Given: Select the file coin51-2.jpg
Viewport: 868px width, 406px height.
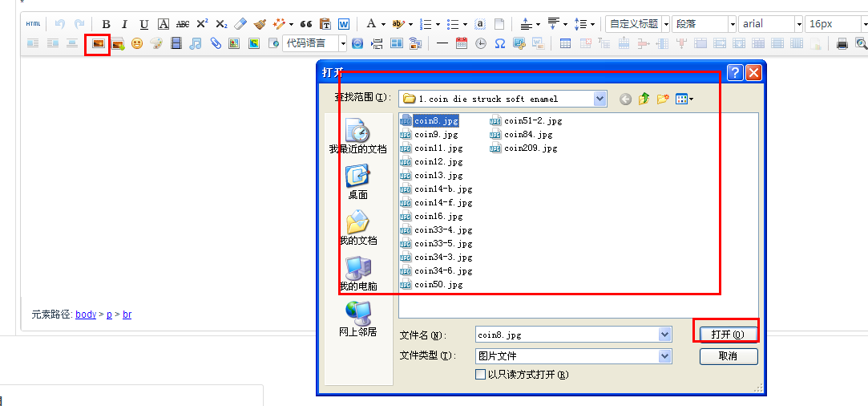Looking at the screenshot, I should pos(526,120).
